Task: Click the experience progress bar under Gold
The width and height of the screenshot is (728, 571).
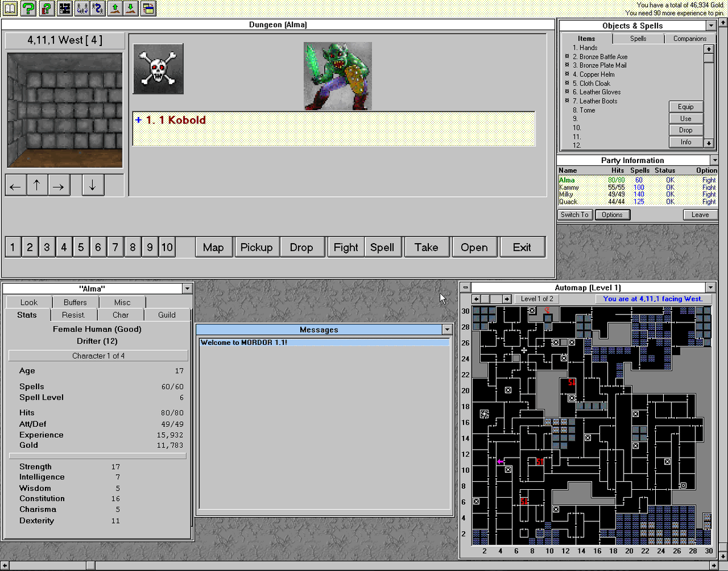Action: pyautogui.click(x=98, y=455)
